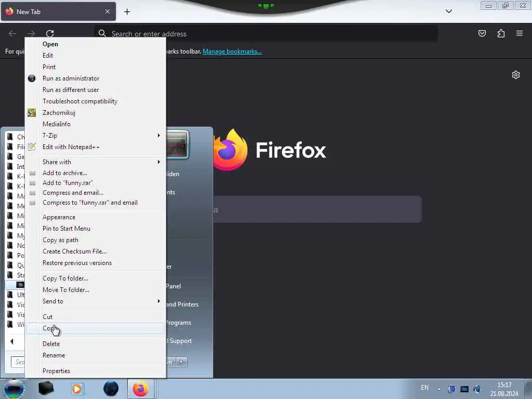Select Add to archive...
The image size is (532, 399).
(96, 173)
